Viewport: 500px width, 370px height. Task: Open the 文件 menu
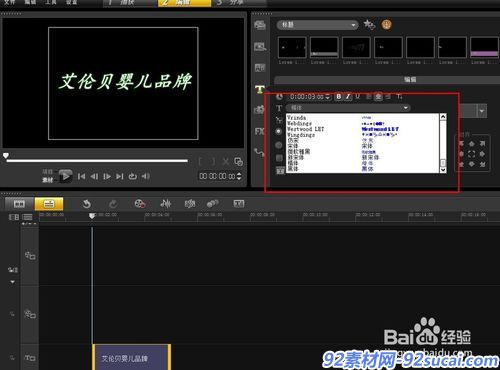9,2
